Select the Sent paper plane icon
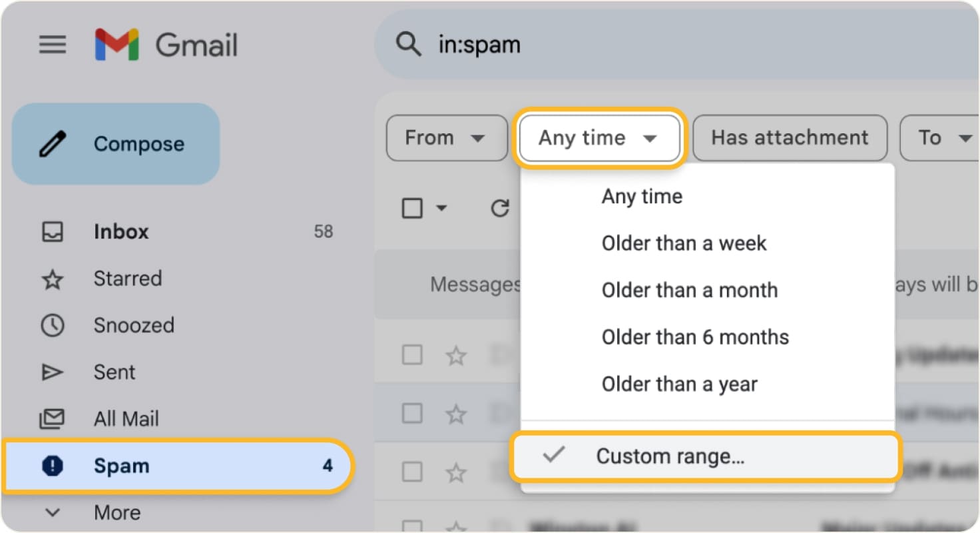This screenshot has height=533, width=980. click(x=53, y=372)
